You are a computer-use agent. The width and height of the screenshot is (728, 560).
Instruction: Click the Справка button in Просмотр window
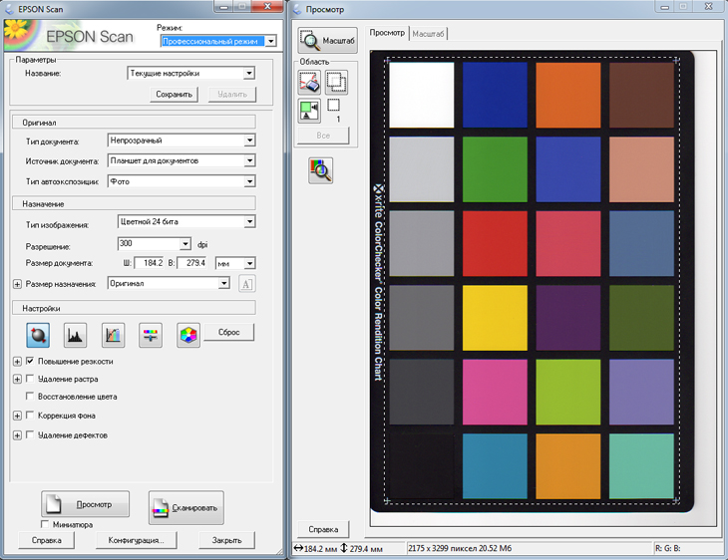tap(323, 529)
